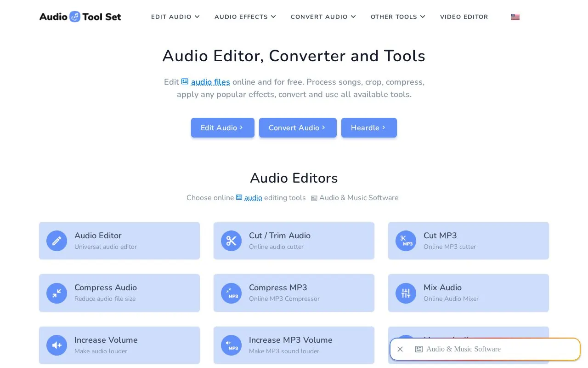
Task: Click the Heardle button
Action: (369, 127)
